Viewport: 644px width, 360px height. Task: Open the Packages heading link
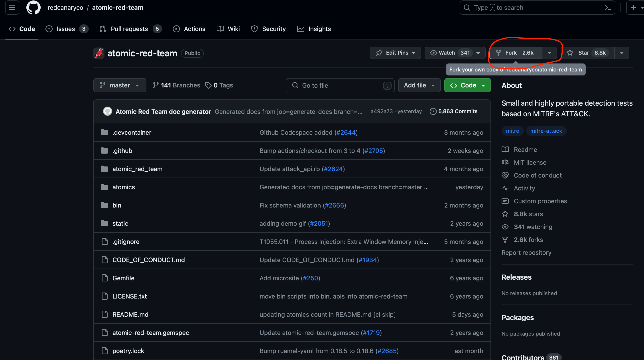click(x=518, y=317)
